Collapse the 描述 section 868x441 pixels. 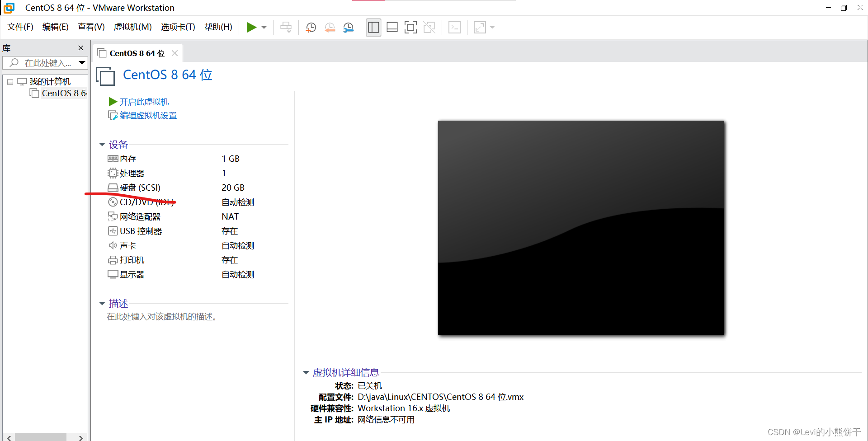point(102,304)
